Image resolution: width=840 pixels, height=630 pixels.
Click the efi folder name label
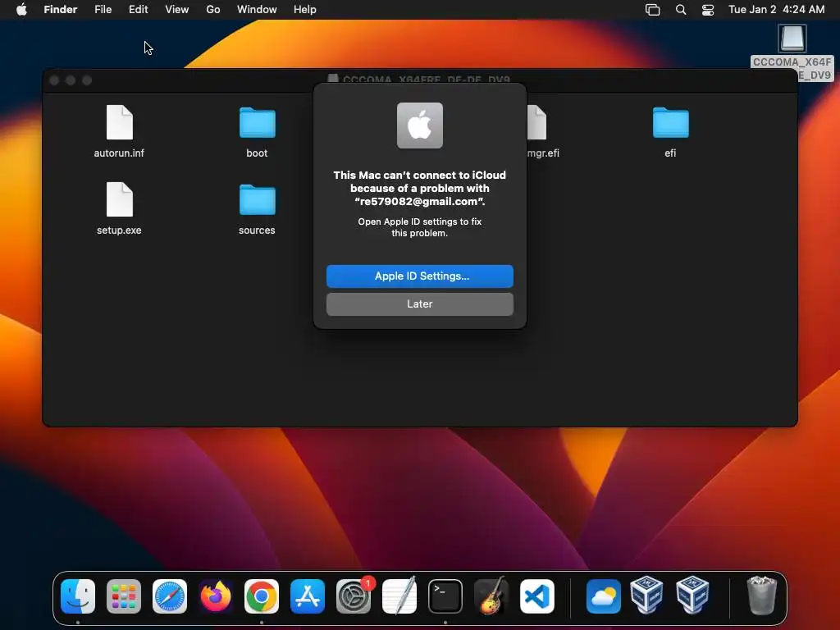tap(671, 153)
